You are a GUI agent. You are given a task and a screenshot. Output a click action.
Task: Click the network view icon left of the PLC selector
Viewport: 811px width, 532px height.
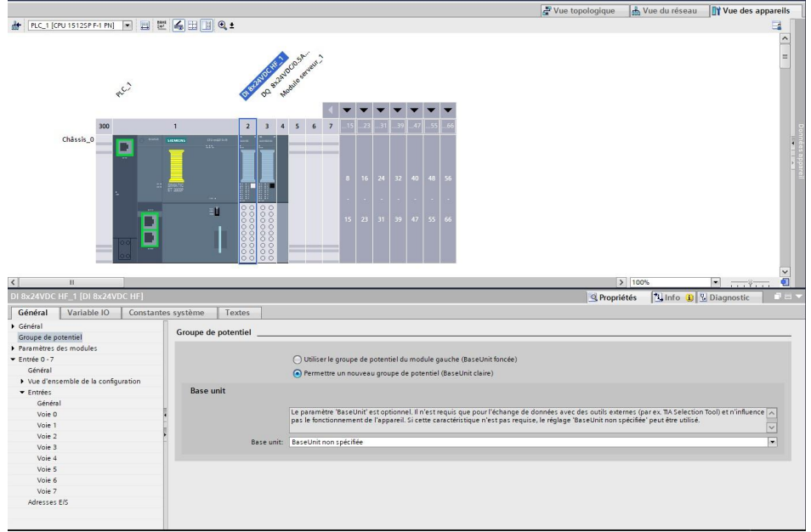click(16, 25)
